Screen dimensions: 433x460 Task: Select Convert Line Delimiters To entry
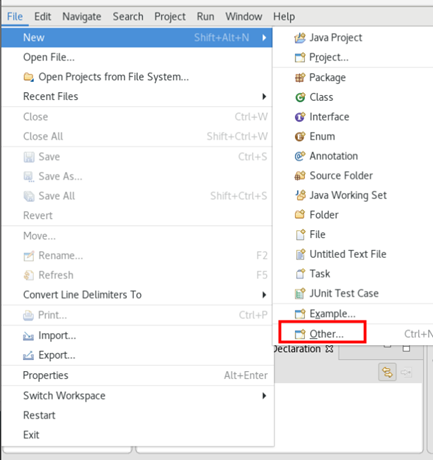coord(137,295)
